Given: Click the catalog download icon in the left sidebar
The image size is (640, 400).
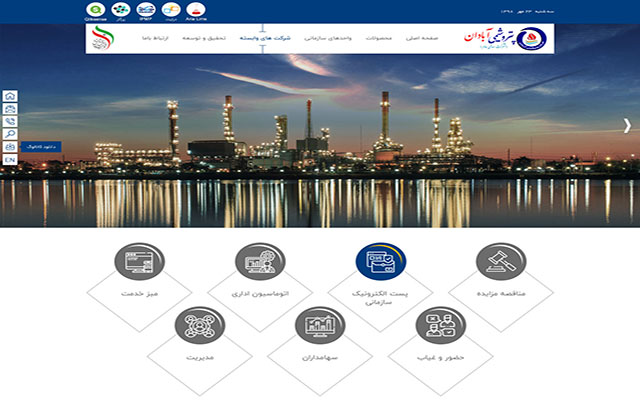Looking at the screenshot, I should 10,147.
